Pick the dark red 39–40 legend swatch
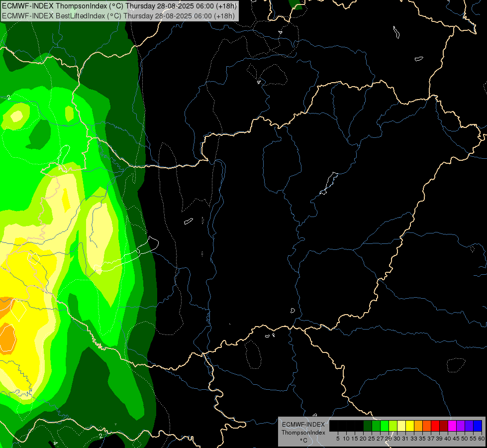This screenshot has width=487, height=448. click(444, 426)
